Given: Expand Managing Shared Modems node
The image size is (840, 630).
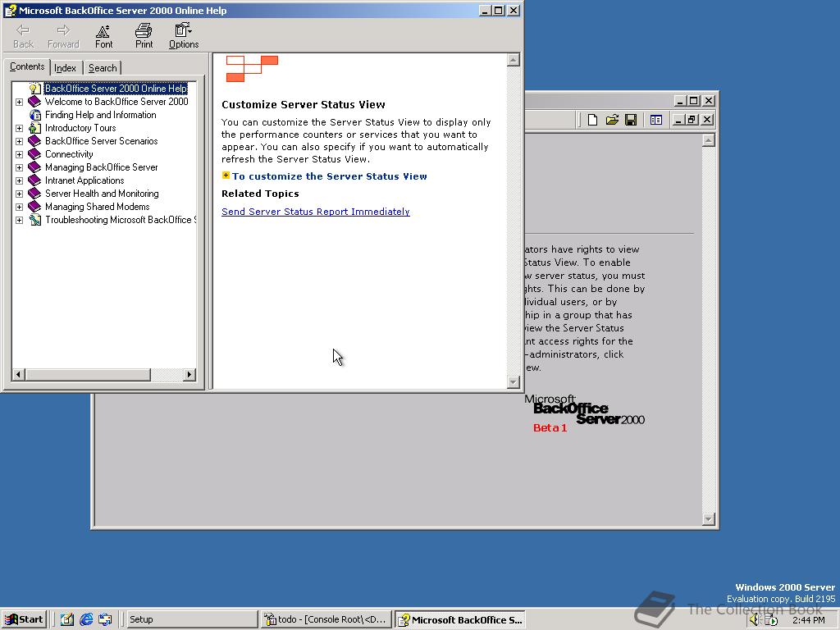Looking at the screenshot, I should tap(20, 207).
